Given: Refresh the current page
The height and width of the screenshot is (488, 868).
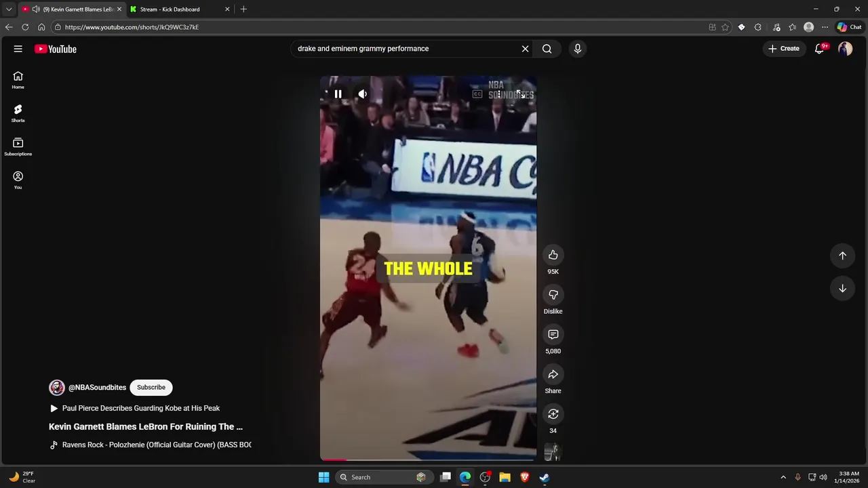Looking at the screenshot, I should click(25, 27).
